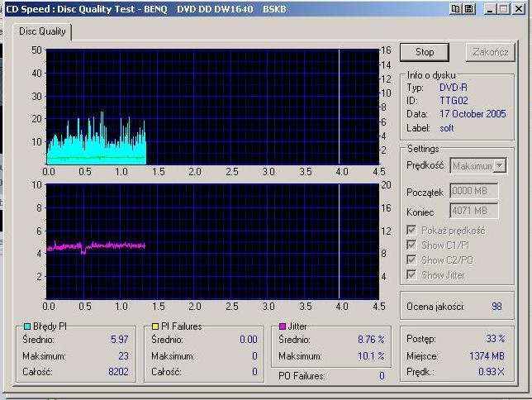Click the PI Failures Średnio value 0.00
The height and width of the screenshot is (400, 532).
point(249,339)
